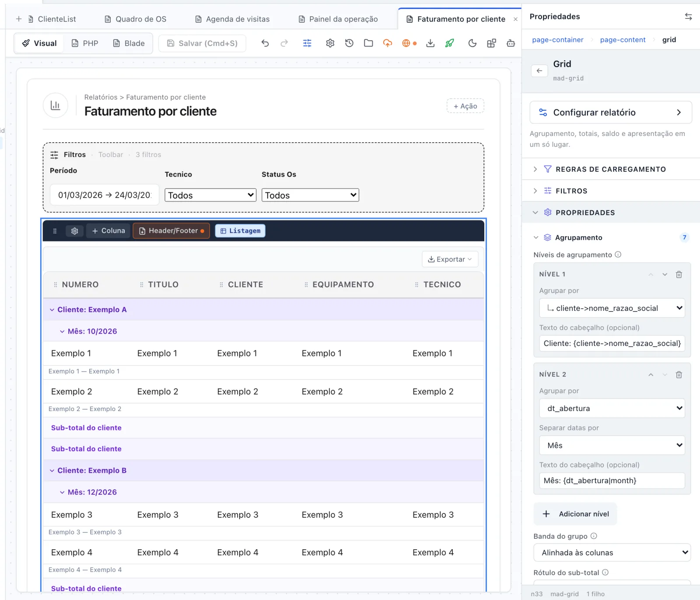Click the back arrow next to Grid

539,70
